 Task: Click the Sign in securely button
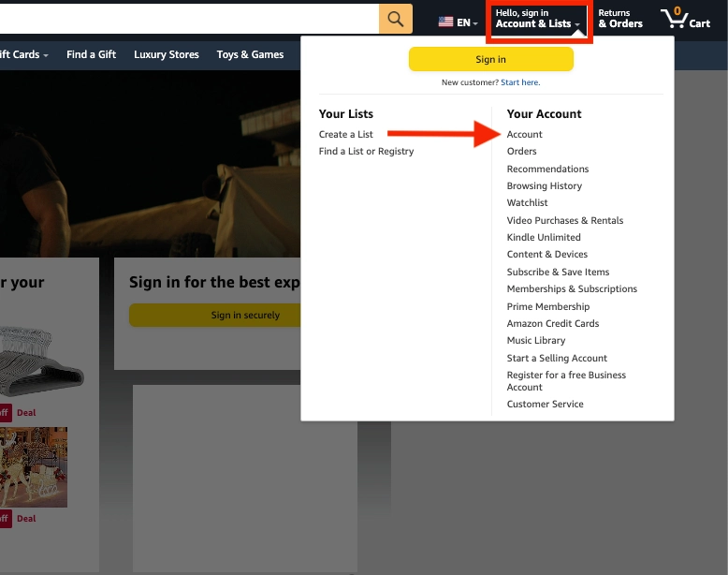tap(215, 316)
